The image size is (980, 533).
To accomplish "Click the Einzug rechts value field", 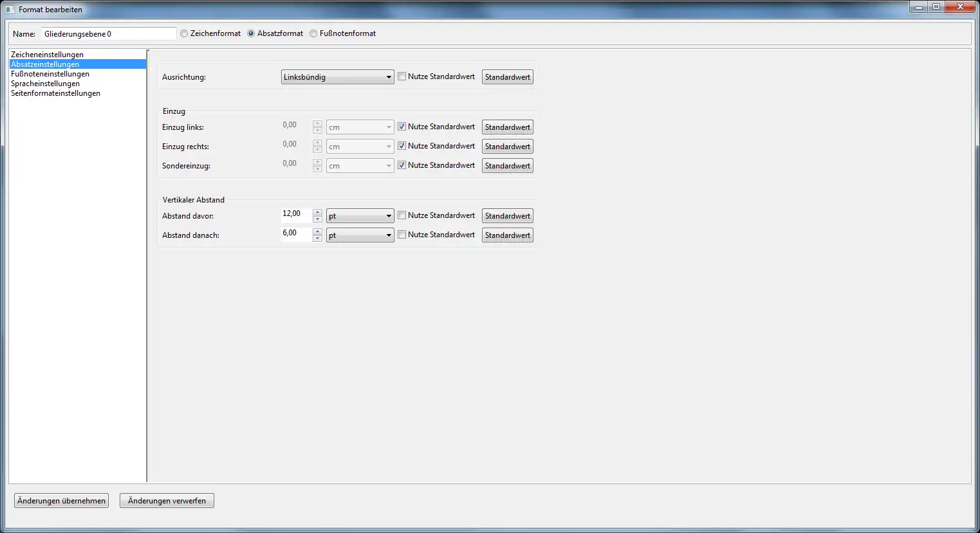I will click(x=297, y=145).
